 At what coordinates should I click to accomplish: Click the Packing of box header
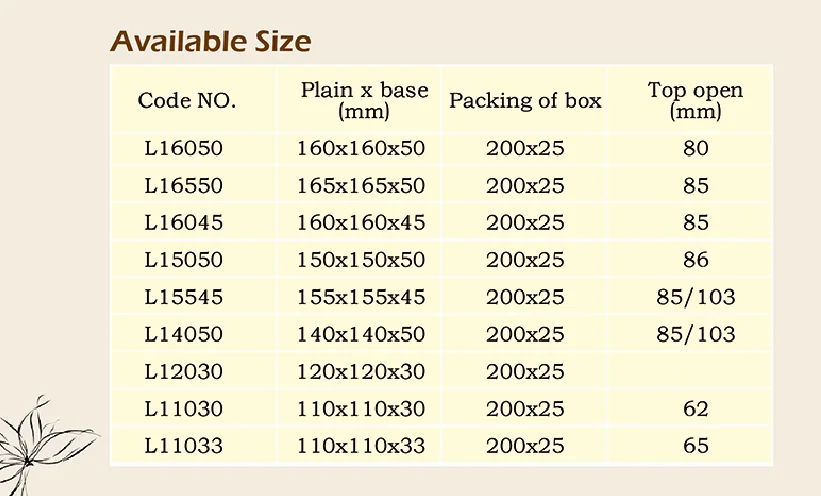(525, 100)
